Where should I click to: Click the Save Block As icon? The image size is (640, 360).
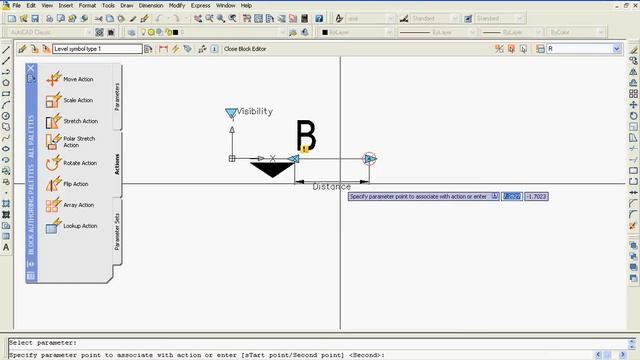(46, 49)
